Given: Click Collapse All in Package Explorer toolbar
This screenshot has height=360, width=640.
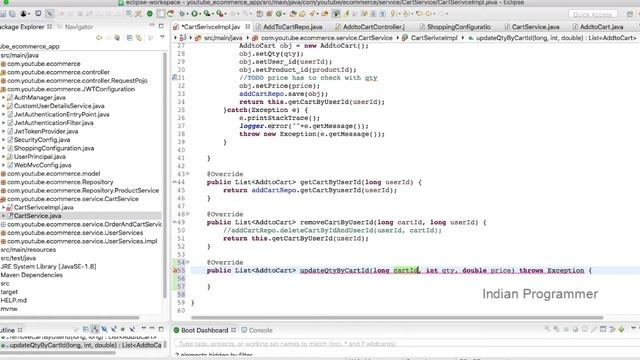Looking at the screenshot, I should pyautogui.click(x=130, y=38).
